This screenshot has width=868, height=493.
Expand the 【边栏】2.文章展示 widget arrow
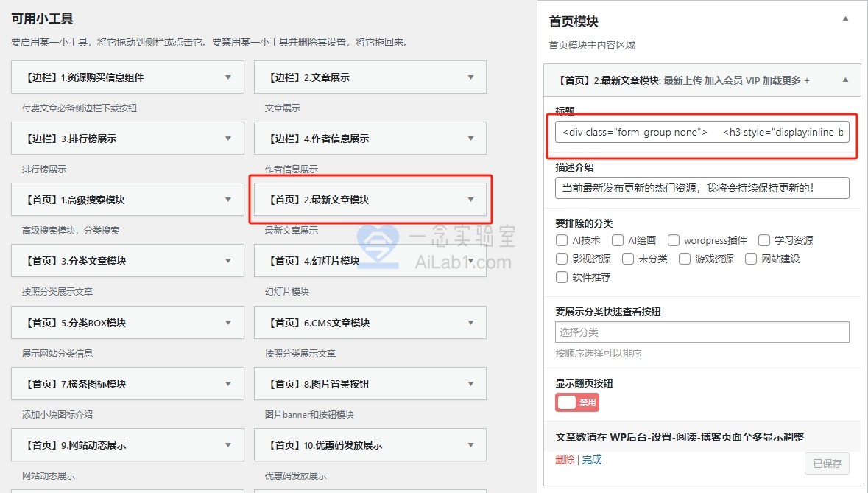click(x=470, y=77)
